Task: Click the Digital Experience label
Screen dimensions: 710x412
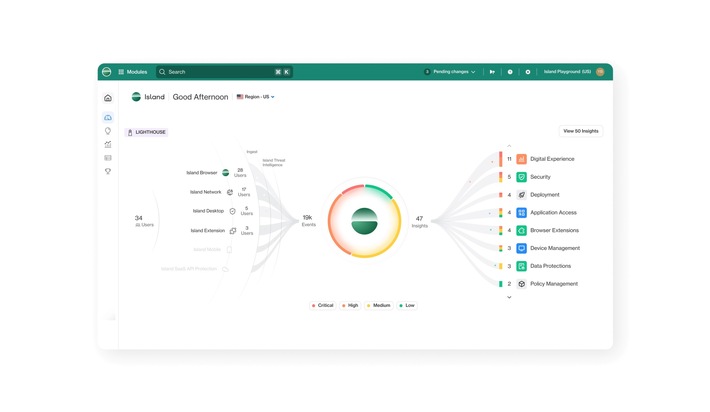Action: pos(552,159)
